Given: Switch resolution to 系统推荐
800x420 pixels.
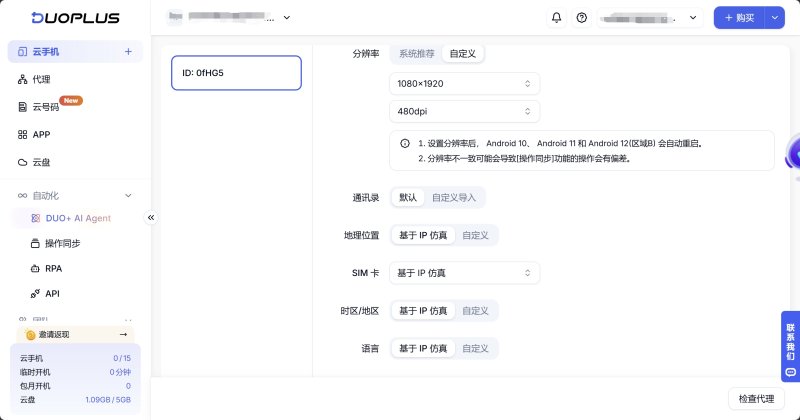Looking at the screenshot, I should [x=416, y=54].
